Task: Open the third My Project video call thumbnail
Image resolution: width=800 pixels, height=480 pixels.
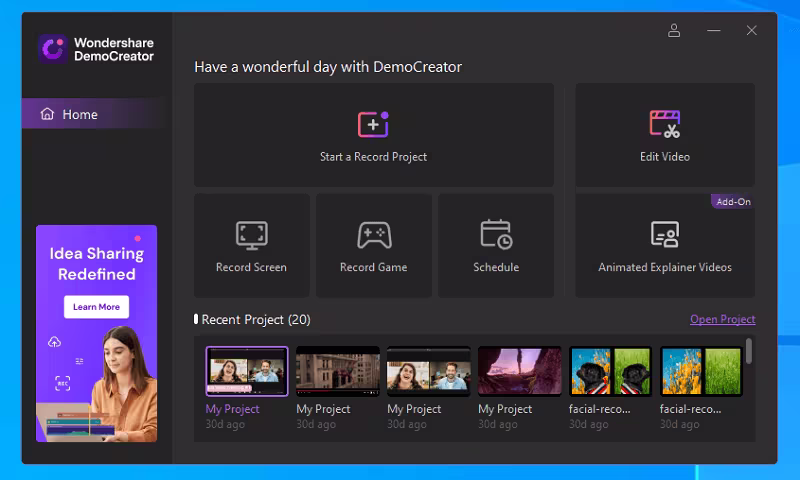Action: pyautogui.click(x=429, y=371)
